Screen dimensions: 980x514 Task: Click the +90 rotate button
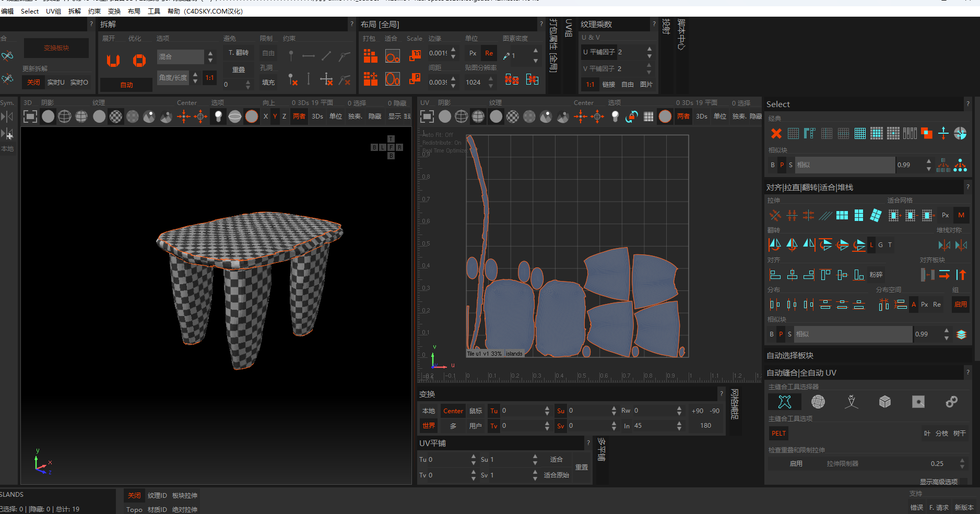pos(697,411)
